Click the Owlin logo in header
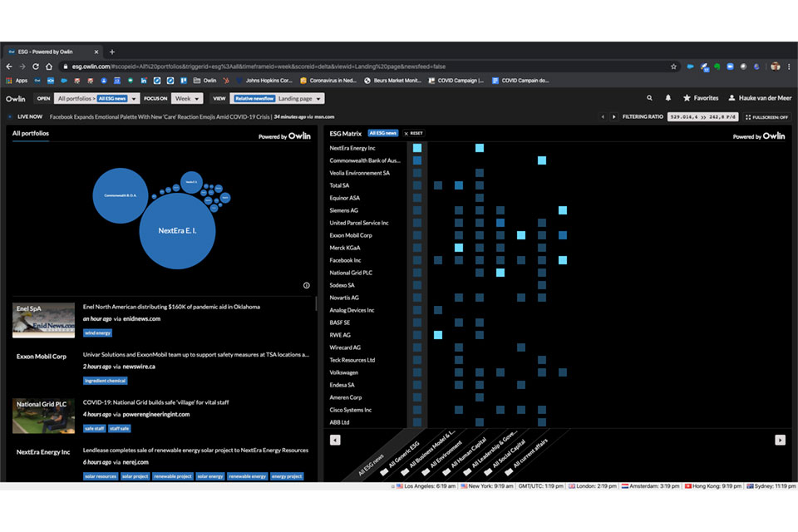This screenshot has width=798, height=532. click(x=16, y=98)
